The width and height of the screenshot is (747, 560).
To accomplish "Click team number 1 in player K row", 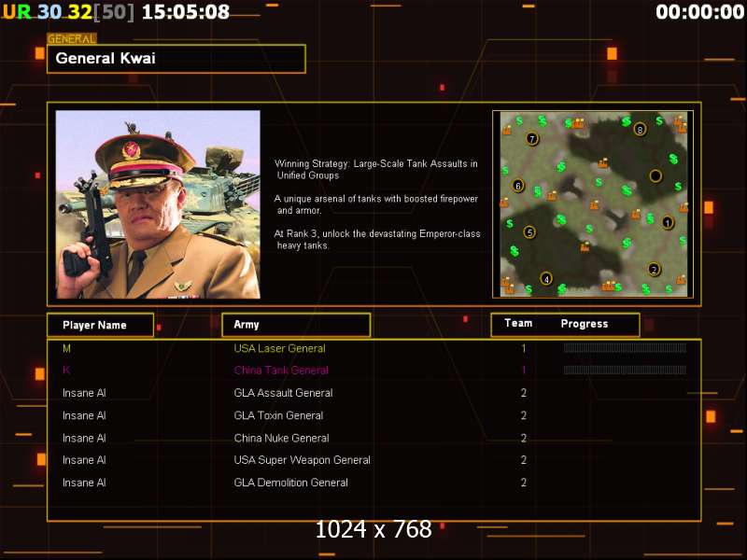I will (x=524, y=370).
